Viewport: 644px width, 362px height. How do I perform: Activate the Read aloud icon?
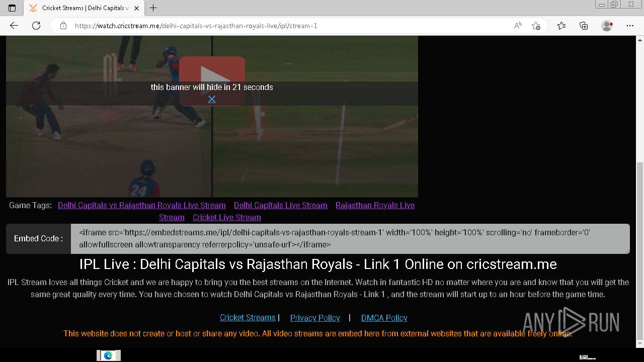point(518,26)
